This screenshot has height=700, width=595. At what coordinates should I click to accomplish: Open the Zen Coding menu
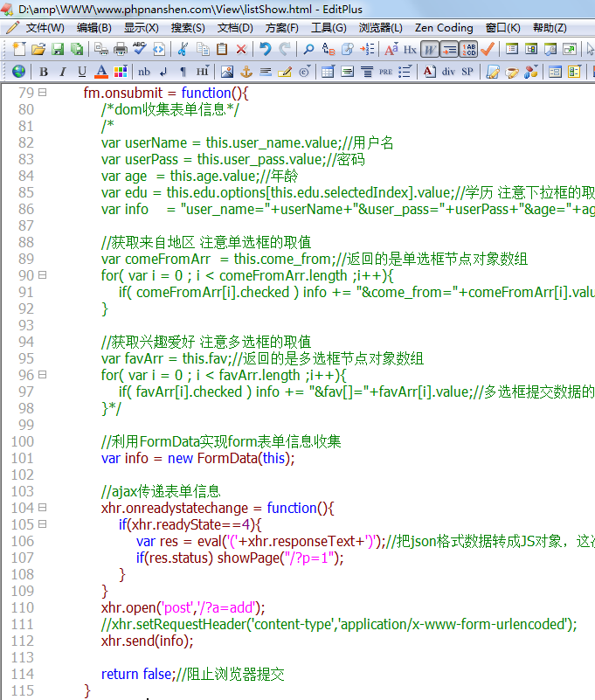[x=444, y=28]
